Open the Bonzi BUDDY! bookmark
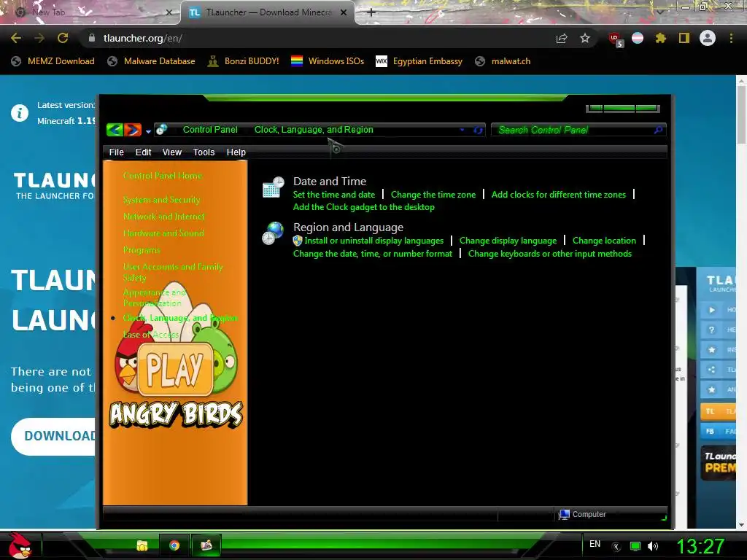Viewport: 747px width, 560px height. point(244,61)
